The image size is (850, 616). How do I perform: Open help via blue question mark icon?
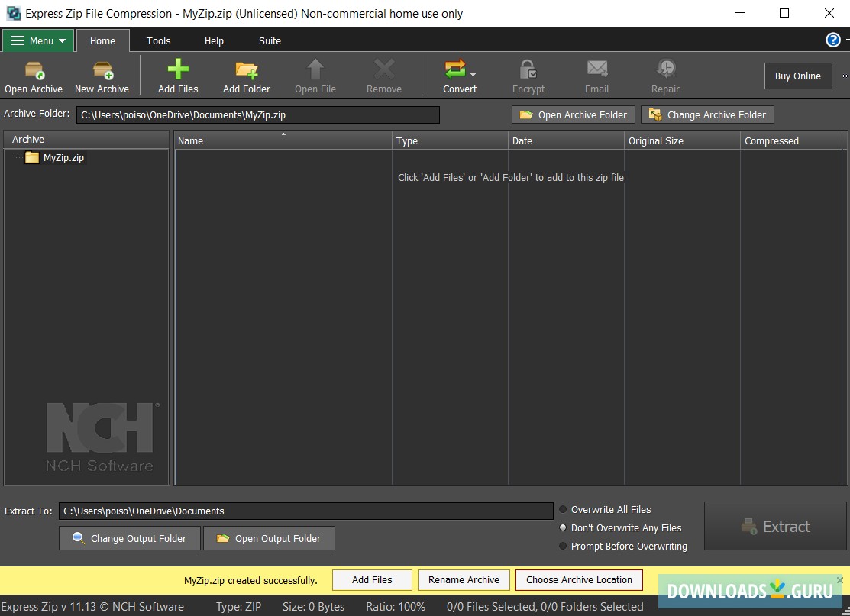coord(832,40)
